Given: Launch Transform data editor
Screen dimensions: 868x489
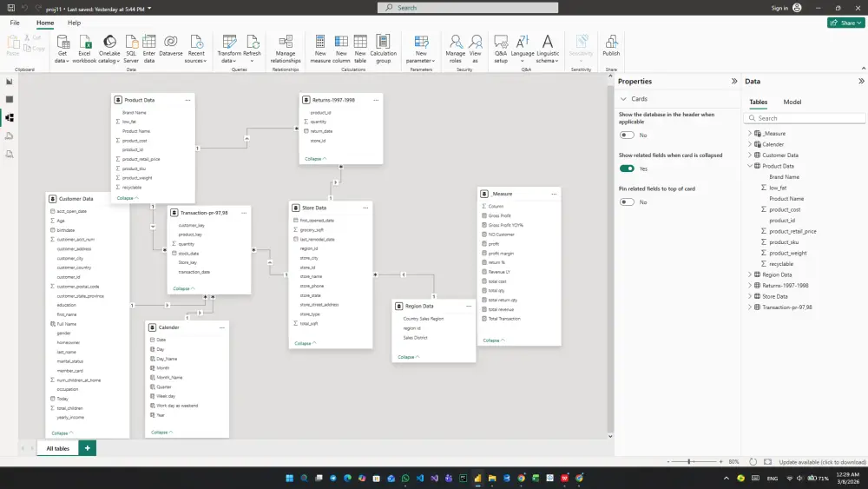Looking at the screenshot, I should click(229, 49).
